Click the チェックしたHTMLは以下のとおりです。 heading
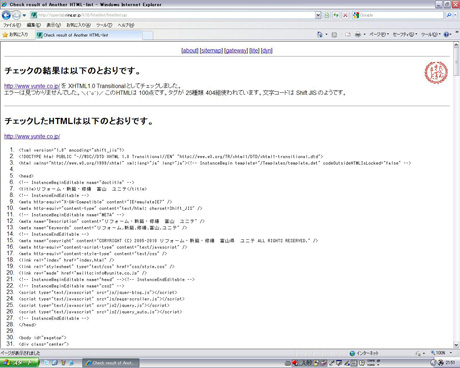460x368 pixels. click(79, 121)
